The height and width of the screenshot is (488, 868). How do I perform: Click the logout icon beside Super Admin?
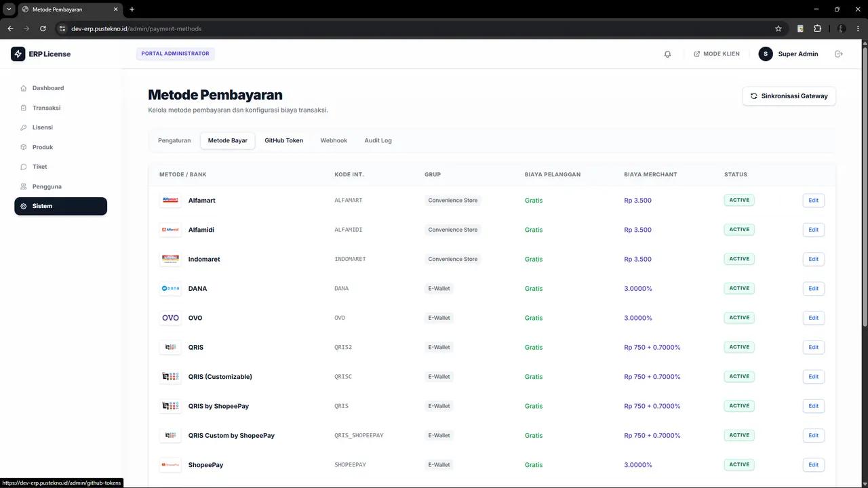click(x=839, y=54)
